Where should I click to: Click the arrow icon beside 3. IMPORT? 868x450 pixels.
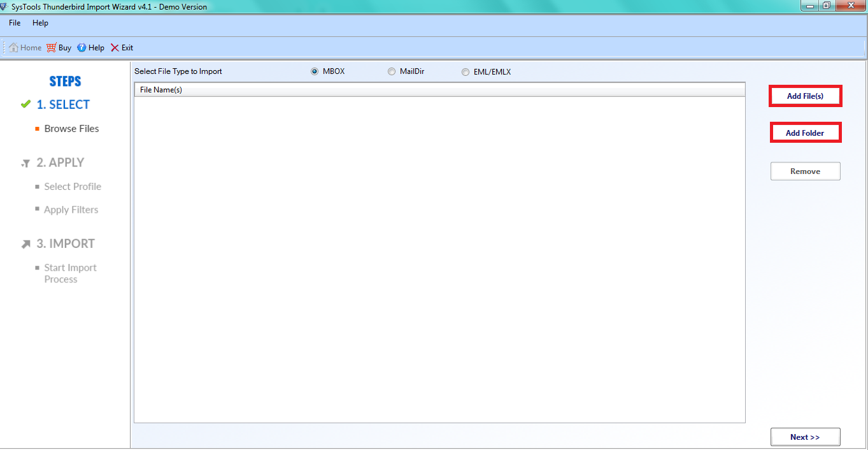coord(25,244)
